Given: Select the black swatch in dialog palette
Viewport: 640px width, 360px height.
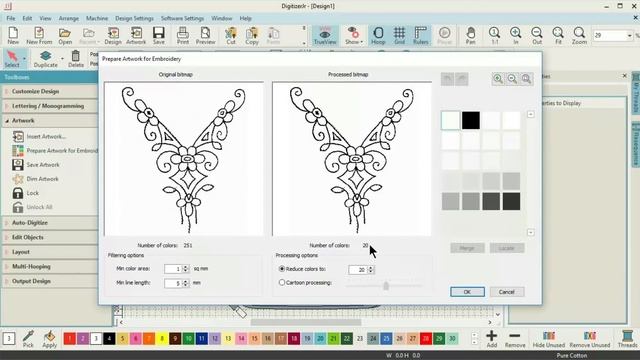Looking at the screenshot, I should point(471,120).
